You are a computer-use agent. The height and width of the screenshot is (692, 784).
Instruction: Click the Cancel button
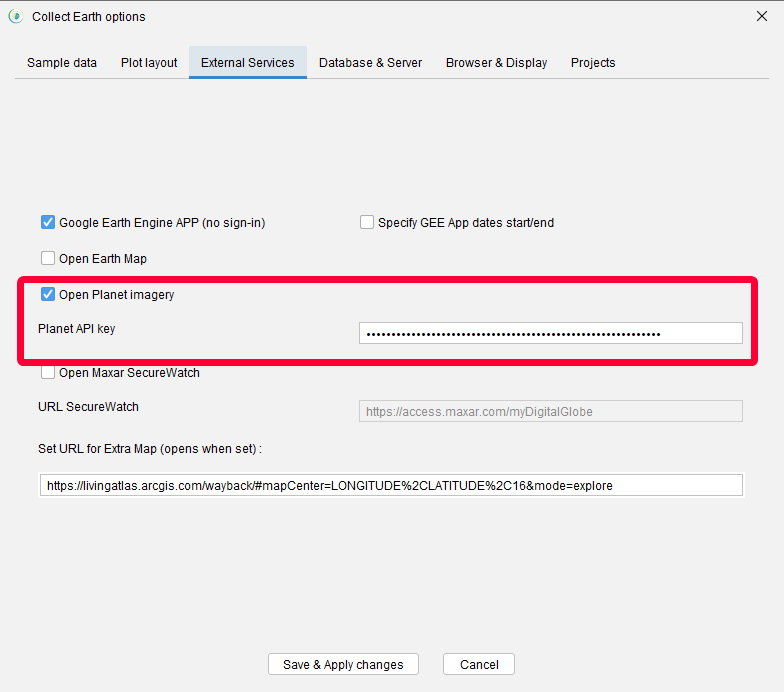click(479, 664)
